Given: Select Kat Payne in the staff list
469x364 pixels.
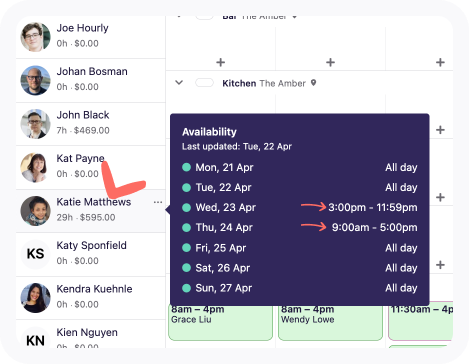Looking at the screenshot, I should (91, 167).
